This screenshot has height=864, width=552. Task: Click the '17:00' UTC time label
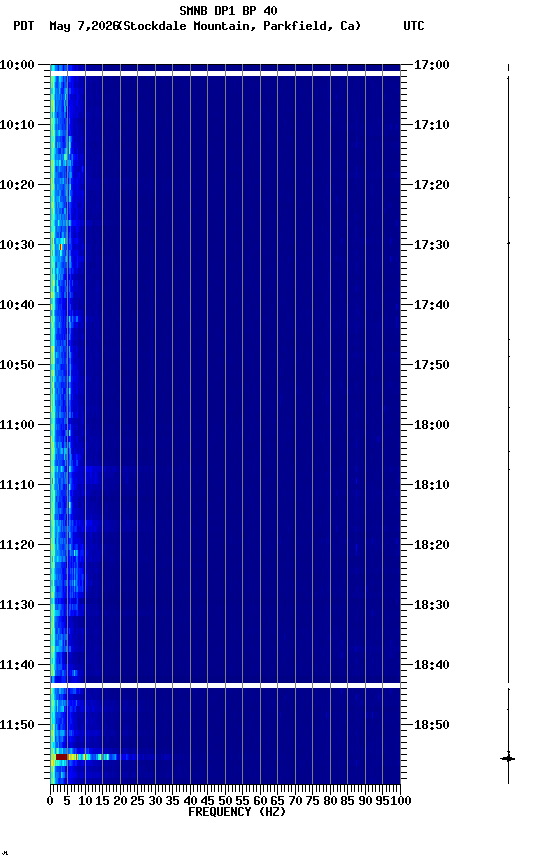click(x=432, y=65)
